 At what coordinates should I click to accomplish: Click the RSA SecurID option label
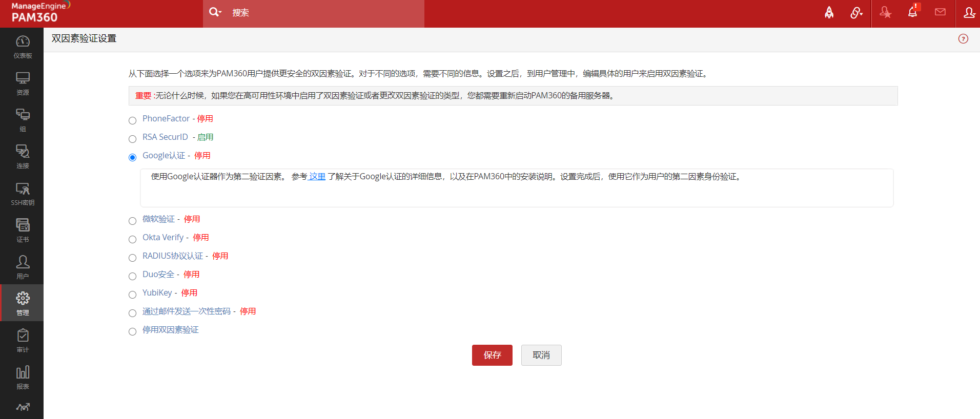[165, 137]
